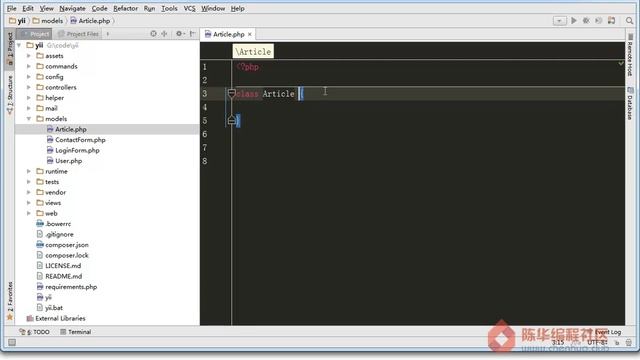The width and height of the screenshot is (640, 360).
Task: Open the VCS menu
Action: [189, 8]
